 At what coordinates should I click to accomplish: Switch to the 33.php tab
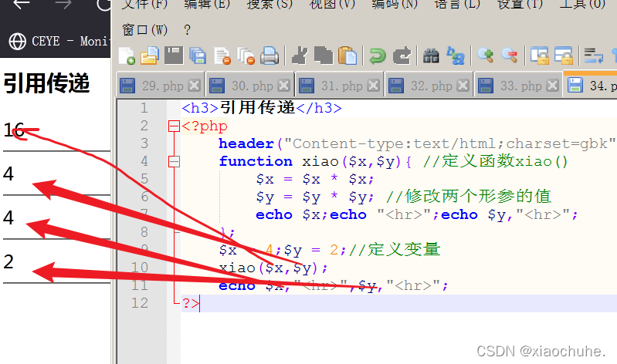click(520, 86)
